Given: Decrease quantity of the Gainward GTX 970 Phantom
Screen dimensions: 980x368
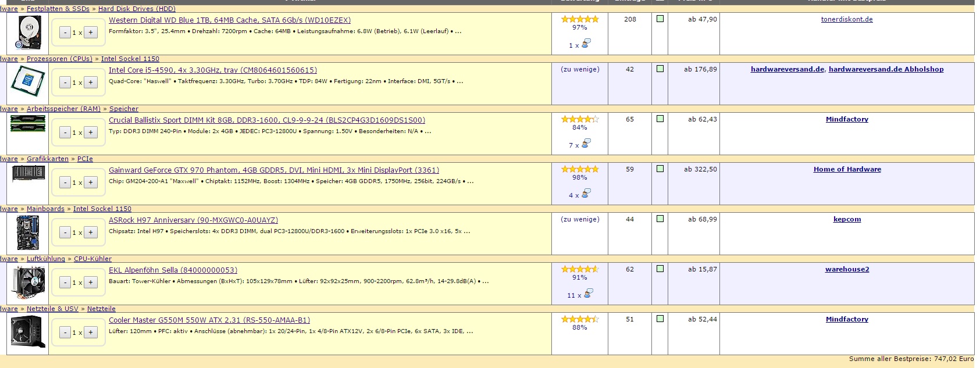Looking at the screenshot, I should [x=65, y=183].
